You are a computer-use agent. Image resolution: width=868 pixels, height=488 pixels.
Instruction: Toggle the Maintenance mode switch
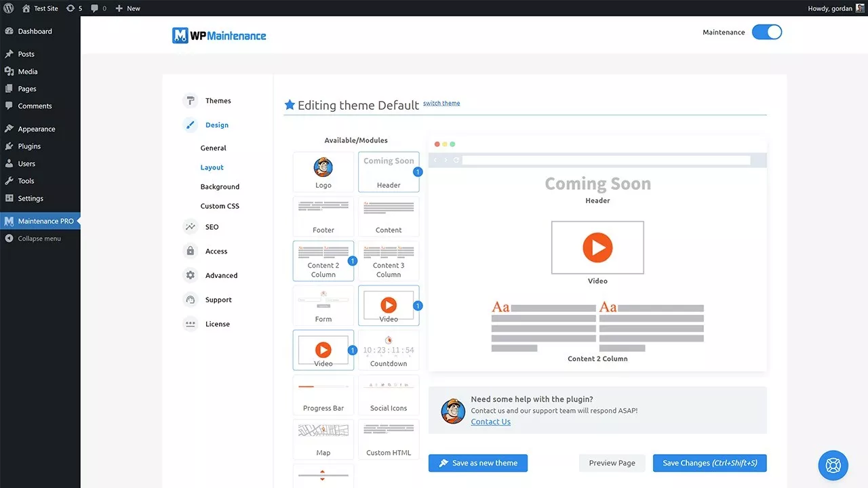click(x=766, y=33)
